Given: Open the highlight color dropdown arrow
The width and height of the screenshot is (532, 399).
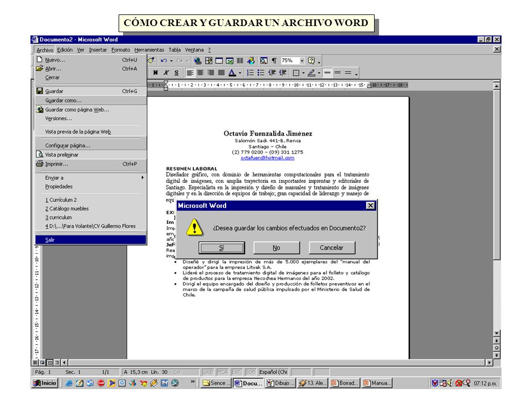Looking at the screenshot, I should tap(319, 73).
